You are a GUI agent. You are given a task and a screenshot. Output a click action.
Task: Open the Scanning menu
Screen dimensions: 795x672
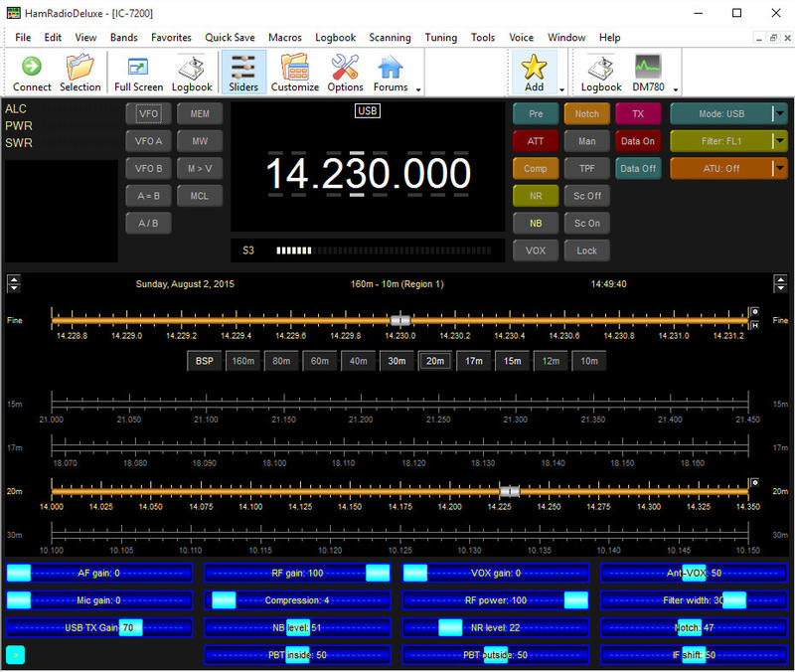[390, 37]
